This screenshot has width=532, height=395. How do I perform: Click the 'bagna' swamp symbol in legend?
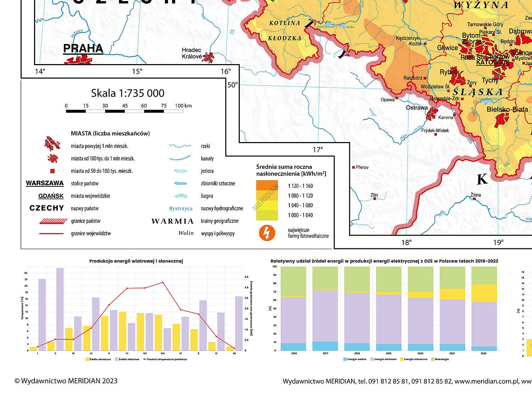[181, 196]
